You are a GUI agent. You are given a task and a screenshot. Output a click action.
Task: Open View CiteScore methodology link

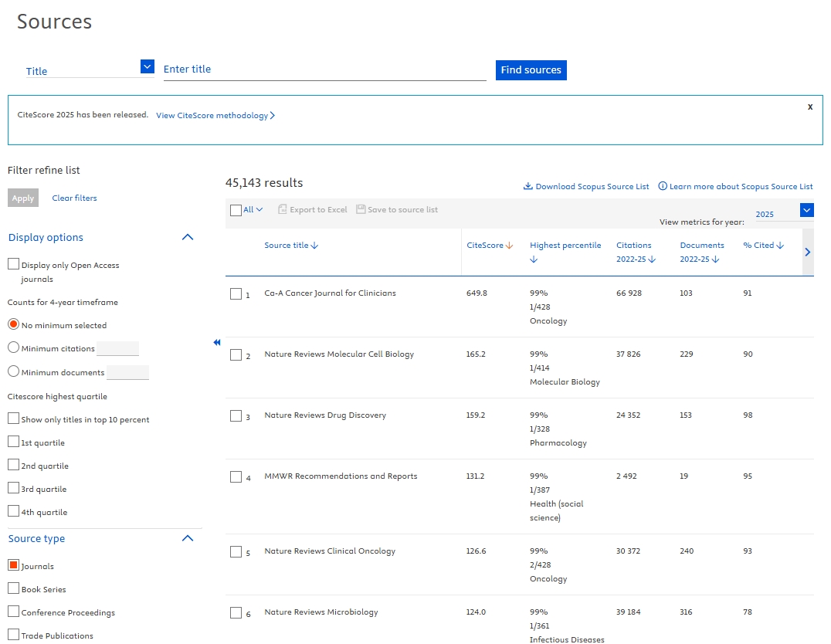point(215,116)
